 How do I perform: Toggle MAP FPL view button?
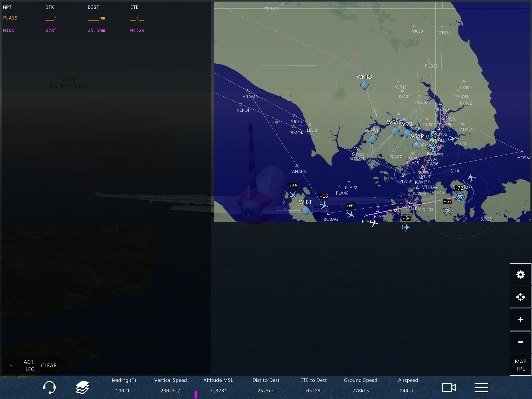(520, 365)
